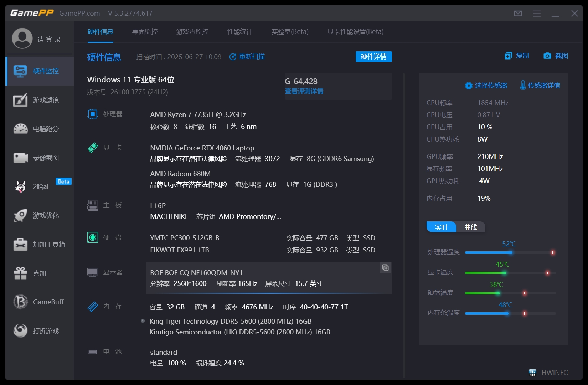Select the 游戏内监控 tab
This screenshot has width=588, height=385.
(192, 32)
